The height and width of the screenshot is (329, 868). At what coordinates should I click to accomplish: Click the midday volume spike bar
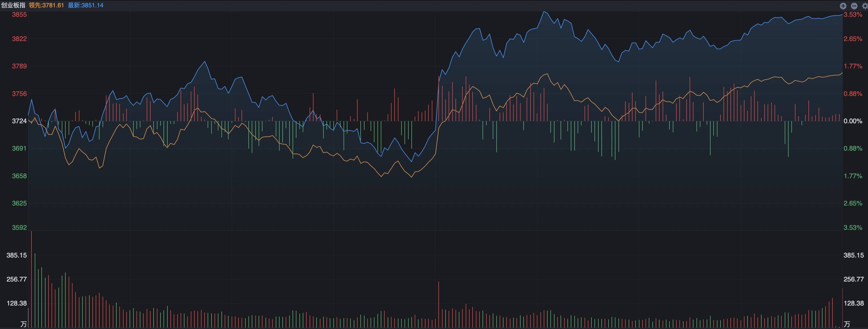[x=439, y=305]
